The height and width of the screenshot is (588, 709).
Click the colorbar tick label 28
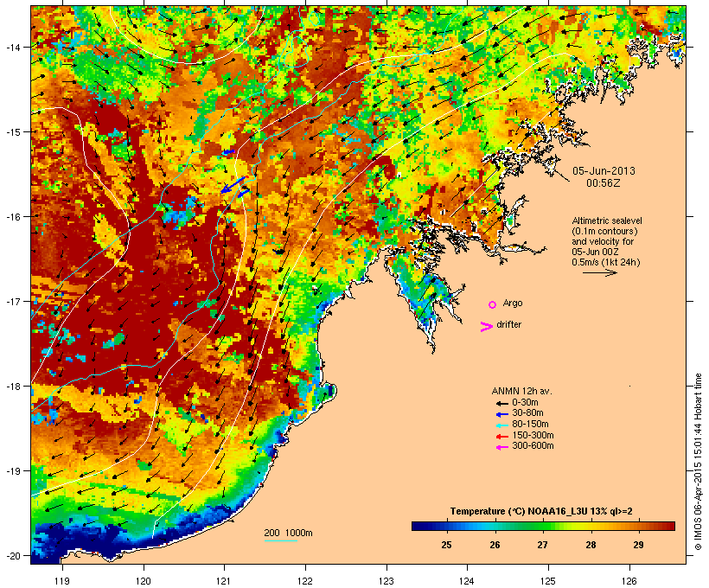(x=591, y=545)
